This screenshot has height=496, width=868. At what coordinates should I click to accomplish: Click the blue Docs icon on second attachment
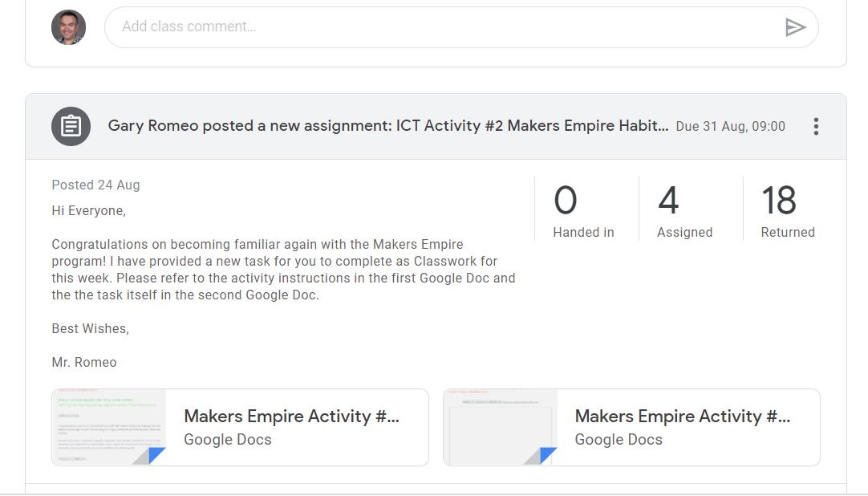coord(547,455)
